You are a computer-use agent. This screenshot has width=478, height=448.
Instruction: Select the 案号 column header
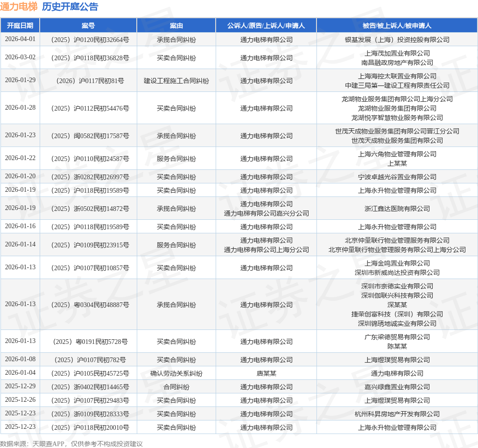[x=88, y=26]
